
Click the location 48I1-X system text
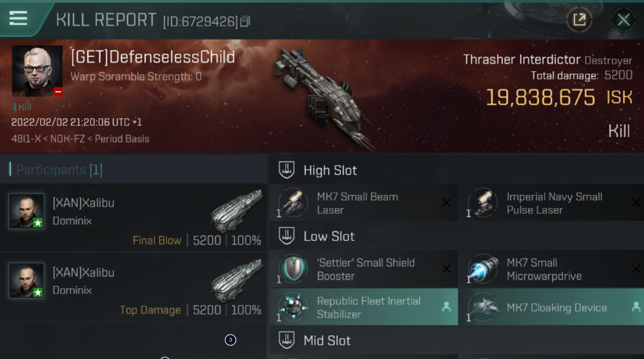[26, 139]
